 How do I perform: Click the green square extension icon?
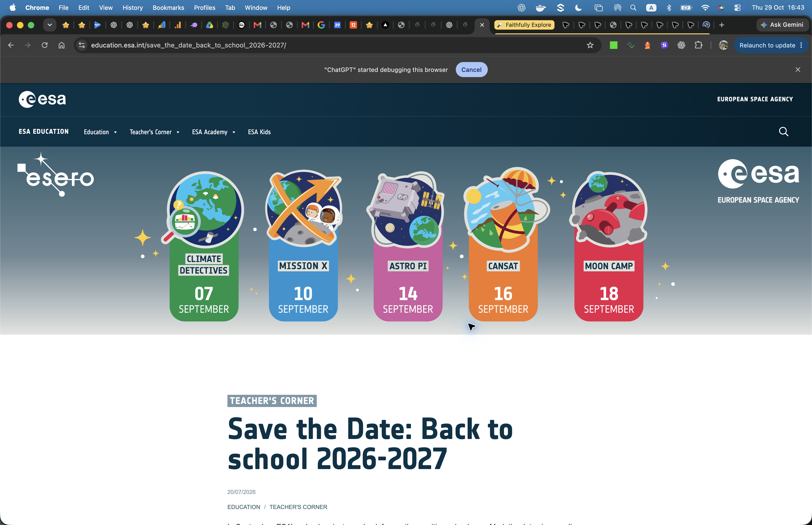[x=613, y=45]
